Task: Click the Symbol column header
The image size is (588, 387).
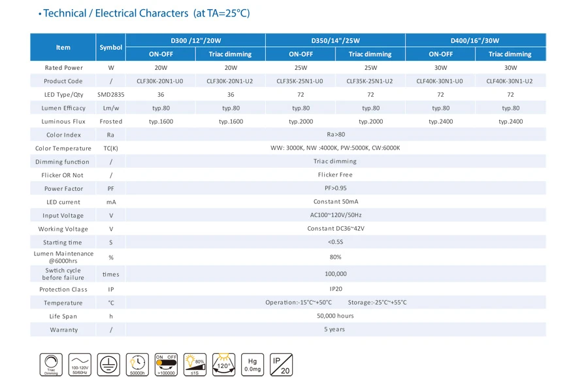Action: [110, 47]
